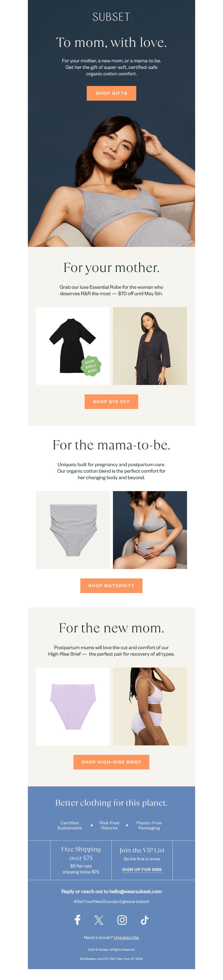Open the X (Twitter) social icon
Image resolution: width=223 pixels, height=980 pixels.
point(99,920)
